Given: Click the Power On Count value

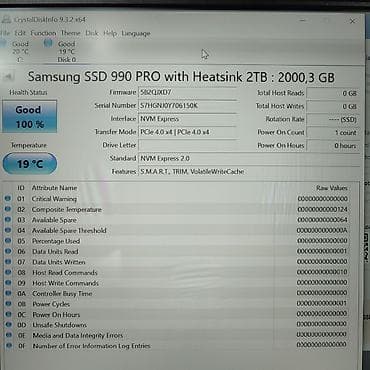Looking at the screenshot, I should (x=333, y=133).
